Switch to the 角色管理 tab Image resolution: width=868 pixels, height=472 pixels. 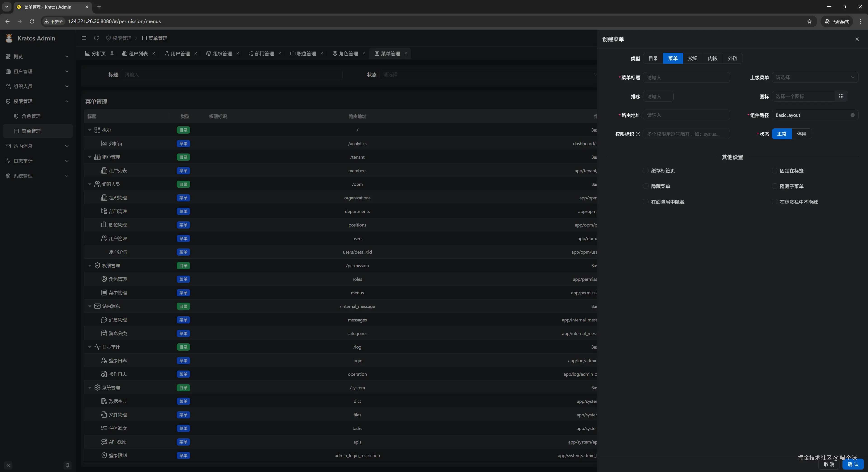(x=348, y=54)
